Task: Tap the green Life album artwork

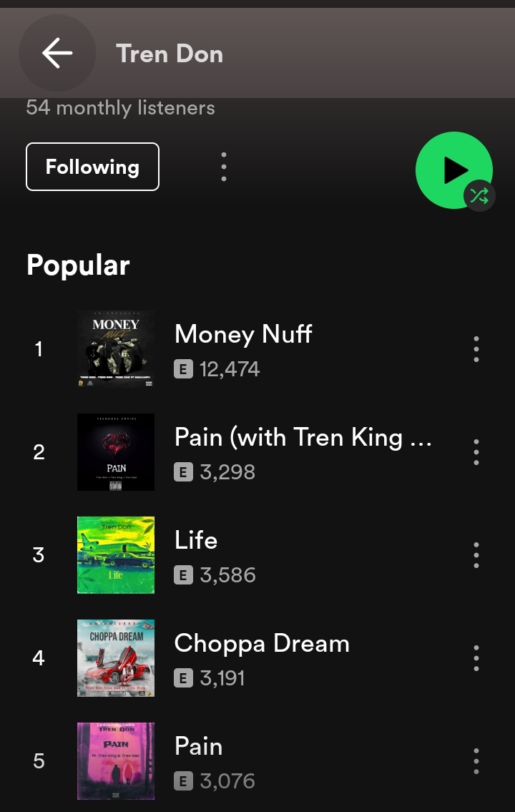Action: 116,555
